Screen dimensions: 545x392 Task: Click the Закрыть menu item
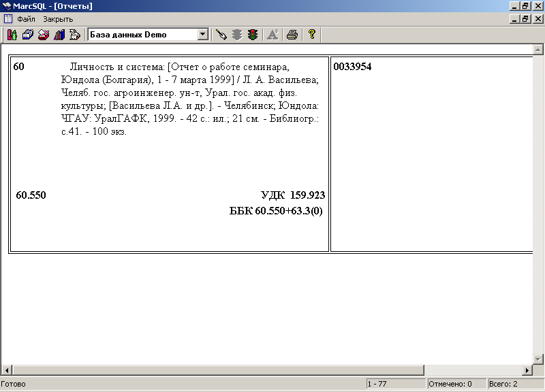pyautogui.click(x=58, y=19)
